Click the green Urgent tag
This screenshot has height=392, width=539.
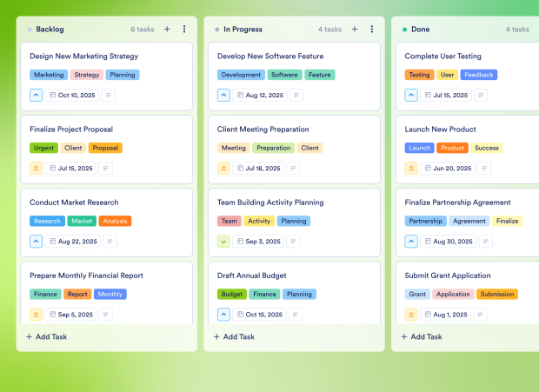click(x=43, y=148)
